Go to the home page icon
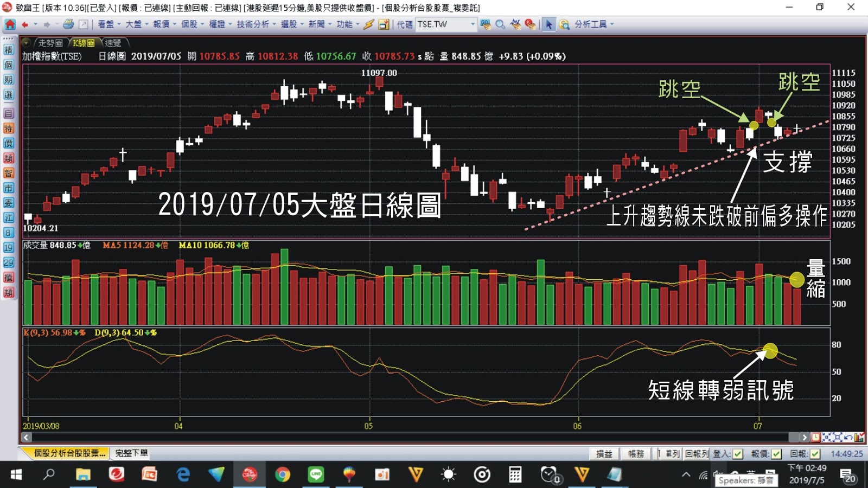Screen dimensions: 868x488 pos(10,24)
